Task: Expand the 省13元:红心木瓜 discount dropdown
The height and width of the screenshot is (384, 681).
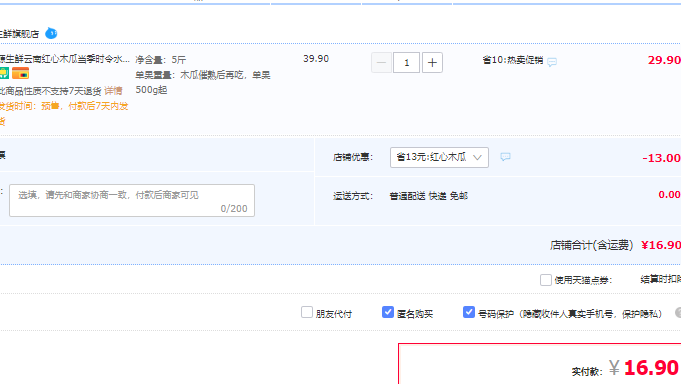Action: click(440, 157)
